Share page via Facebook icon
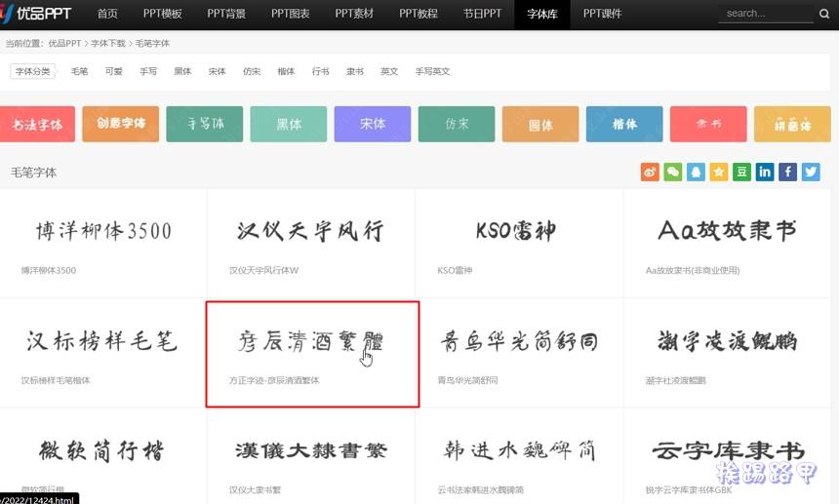This screenshot has height=504, width=839. click(x=787, y=173)
